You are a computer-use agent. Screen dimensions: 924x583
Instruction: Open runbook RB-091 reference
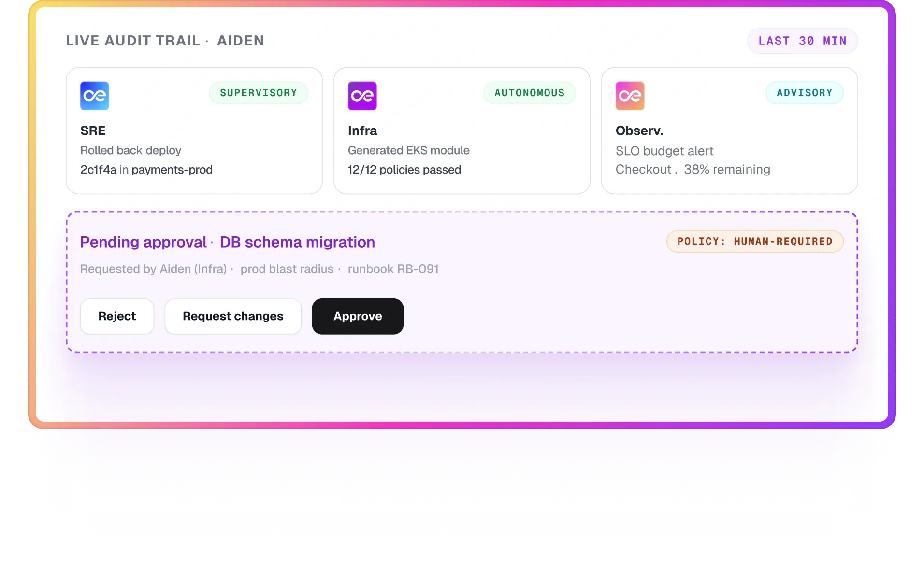point(393,269)
